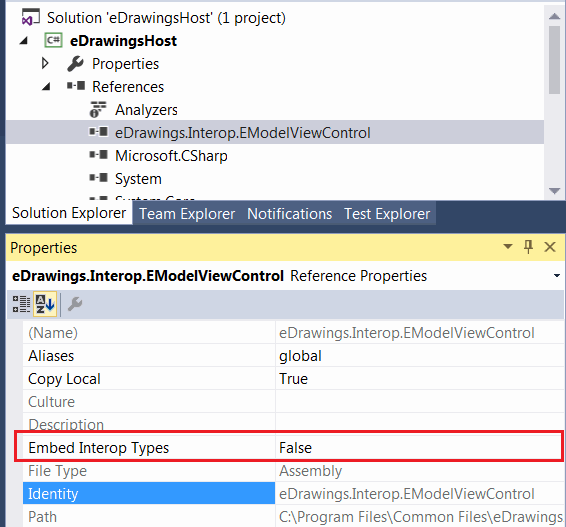The height and width of the screenshot is (527, 566).
Task: Select the Microsoft.CSharp reference icon
Action: tap(99, 155)
